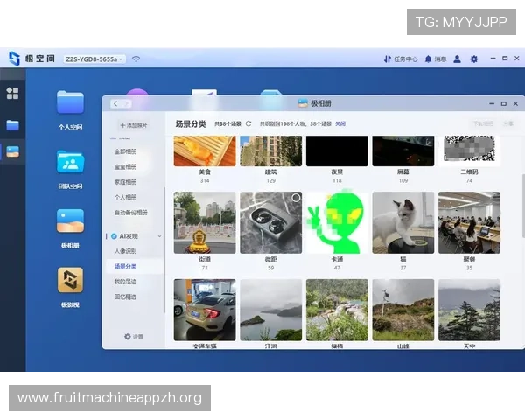Open the misty lake thumbnail
525x420 pixels.
271,310
